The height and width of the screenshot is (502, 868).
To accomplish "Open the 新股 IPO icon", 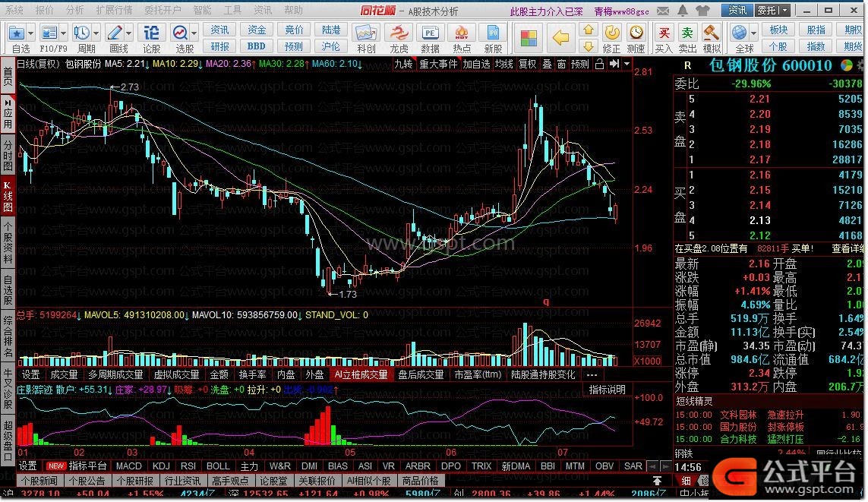I will point(493,33).
